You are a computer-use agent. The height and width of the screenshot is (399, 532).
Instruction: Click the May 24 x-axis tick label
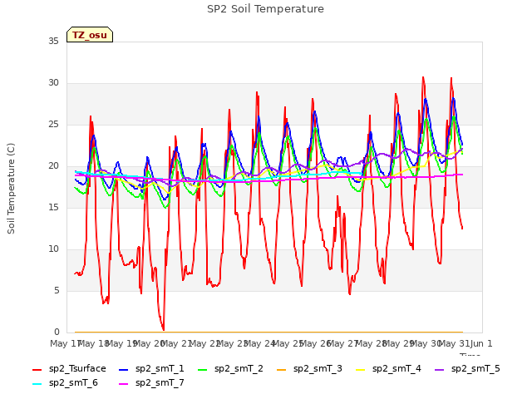[260, 343]
